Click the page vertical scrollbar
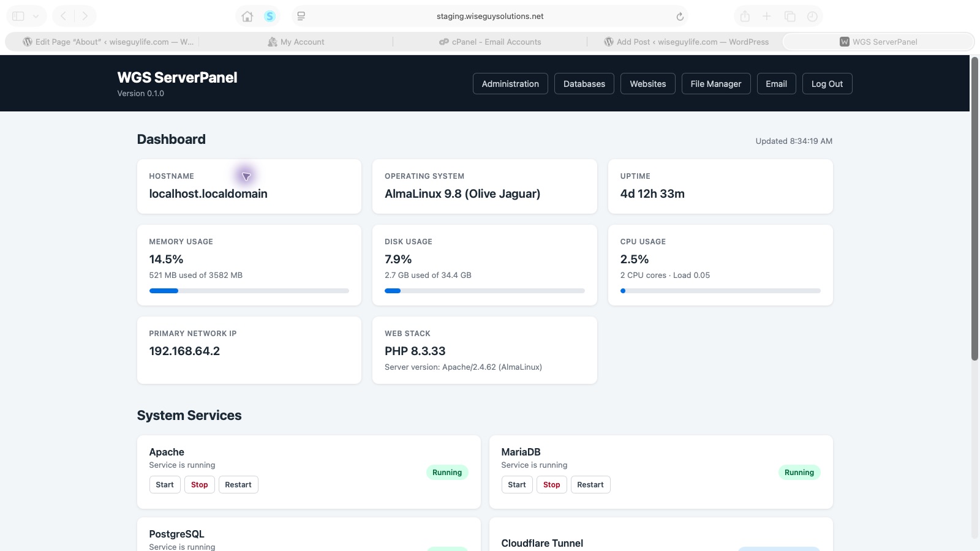This screenshot has height=551, width=980. [974, 208]
